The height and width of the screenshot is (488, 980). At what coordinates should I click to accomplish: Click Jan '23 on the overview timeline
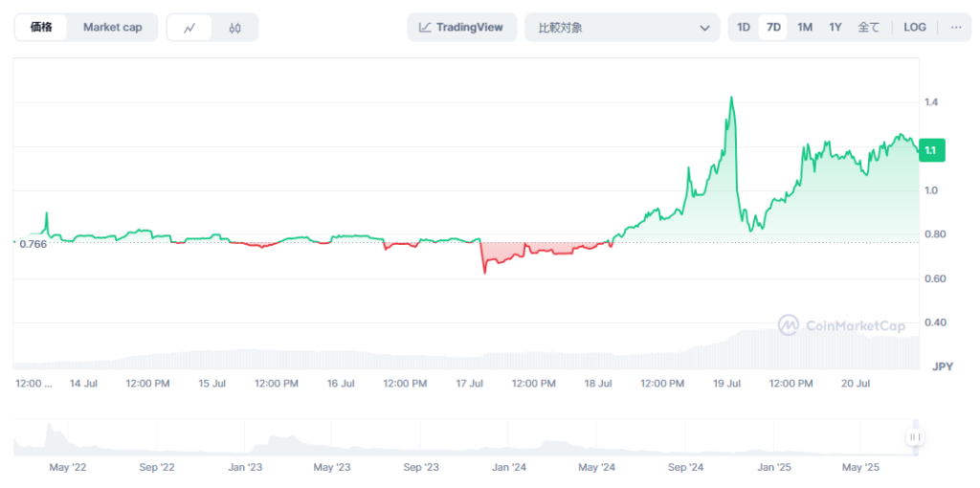245,468
